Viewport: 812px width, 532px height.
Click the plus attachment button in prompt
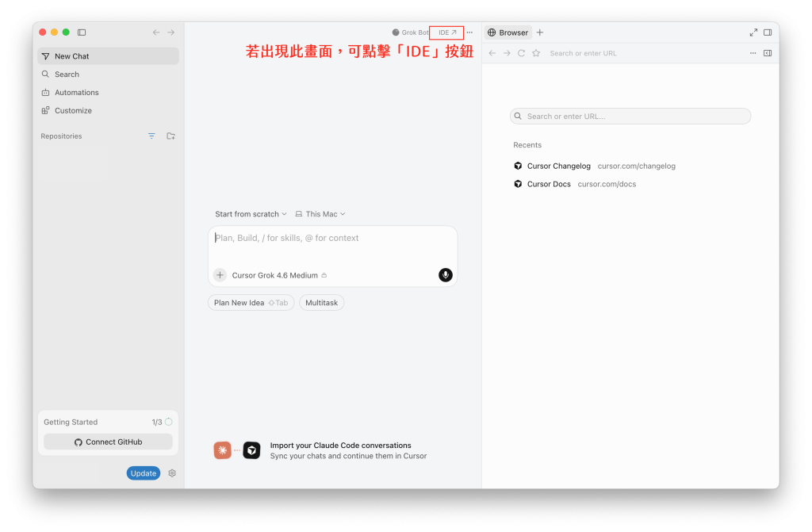pos(220,275)
